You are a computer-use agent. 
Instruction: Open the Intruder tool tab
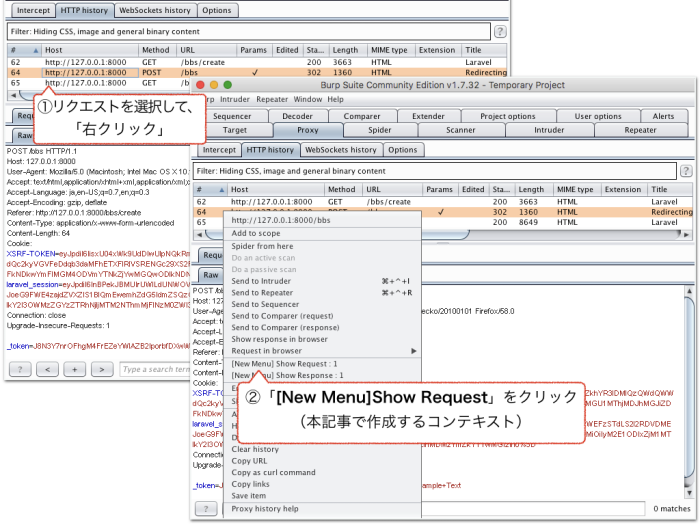point(549,130)
